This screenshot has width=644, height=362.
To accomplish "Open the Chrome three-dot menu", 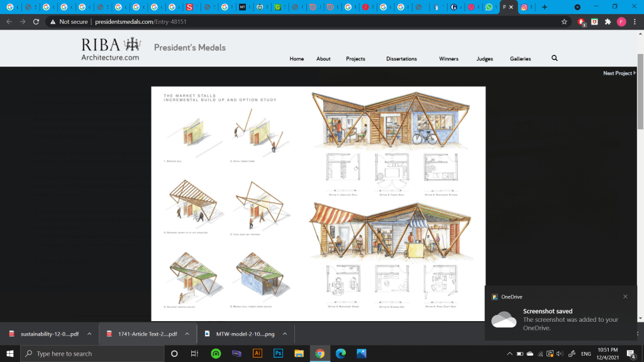I will 634,21.
